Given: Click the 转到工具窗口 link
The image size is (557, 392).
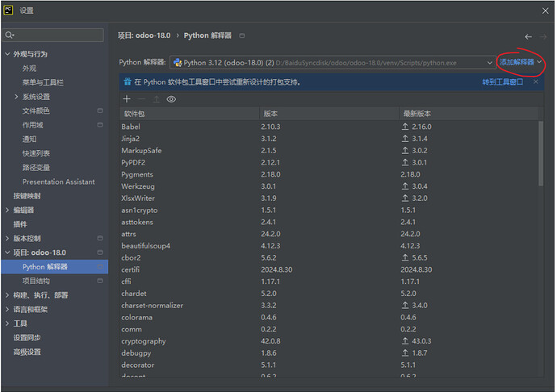Looking at the screenshot, I should click(502, 82).
